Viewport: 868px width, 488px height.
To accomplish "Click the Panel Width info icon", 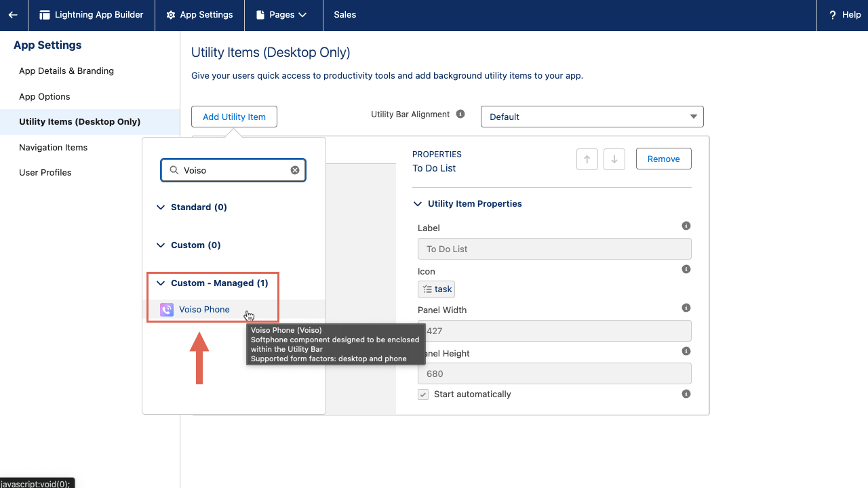I will tap(686, 308).
